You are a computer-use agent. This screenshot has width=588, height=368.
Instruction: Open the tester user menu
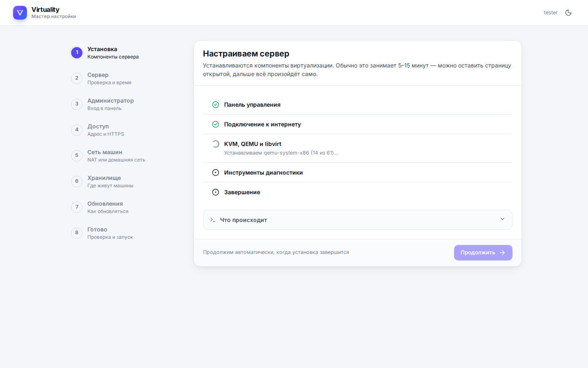550,13
